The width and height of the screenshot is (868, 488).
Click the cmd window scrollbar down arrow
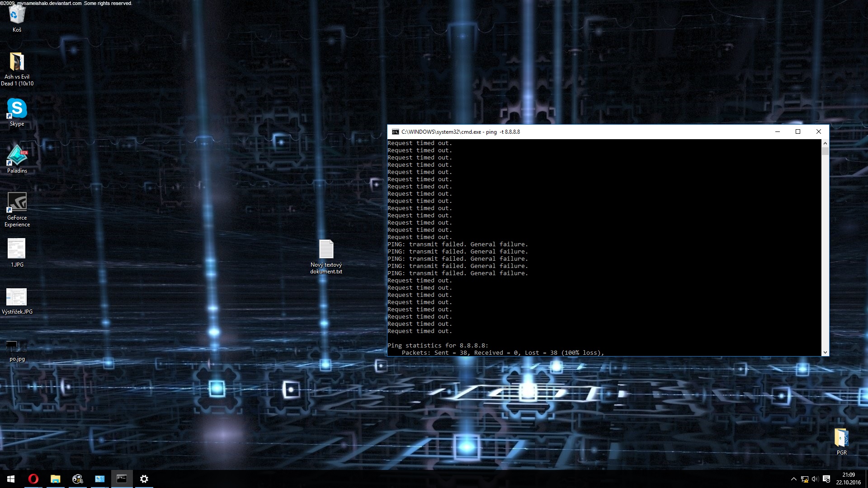coord(825,352)
